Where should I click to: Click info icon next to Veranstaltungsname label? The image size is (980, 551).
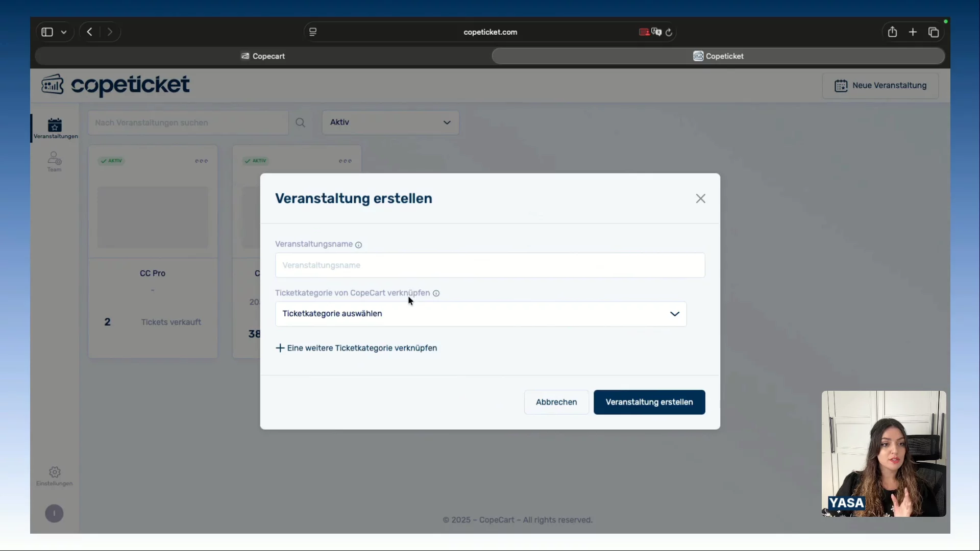[x=358, y=245]
